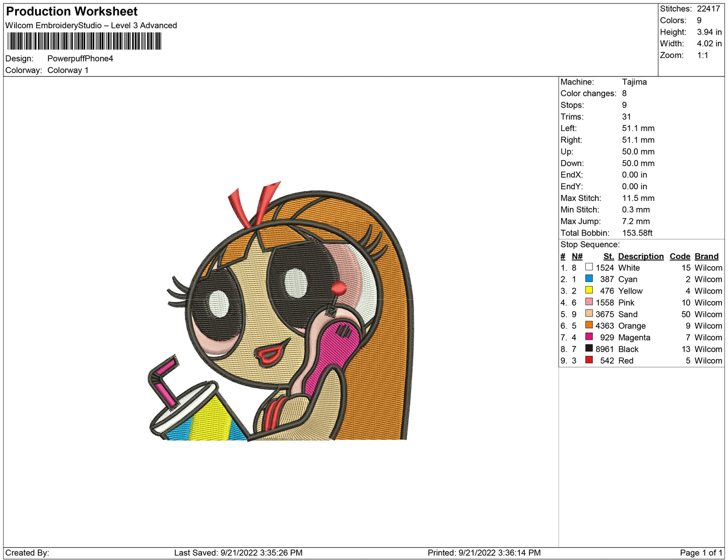Select the Sand row code '50'

coord(686,314)
